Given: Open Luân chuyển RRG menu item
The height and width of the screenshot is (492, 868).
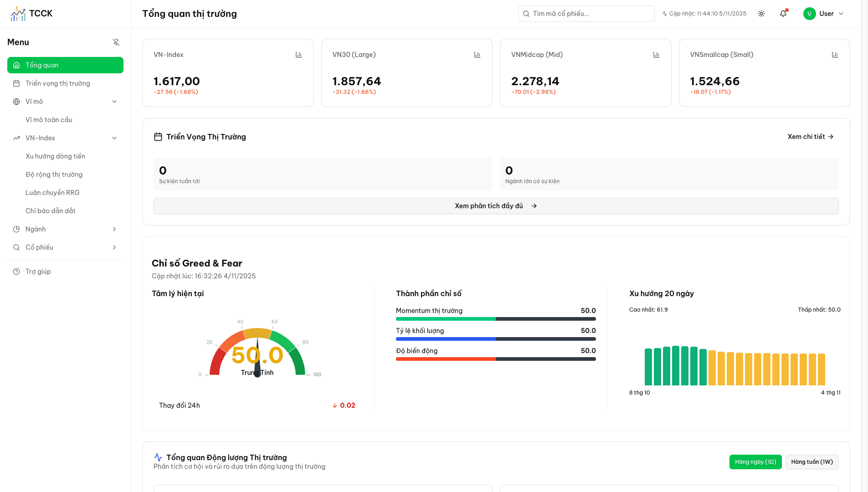Looking at the screenshot, I should tap(52, 193).
